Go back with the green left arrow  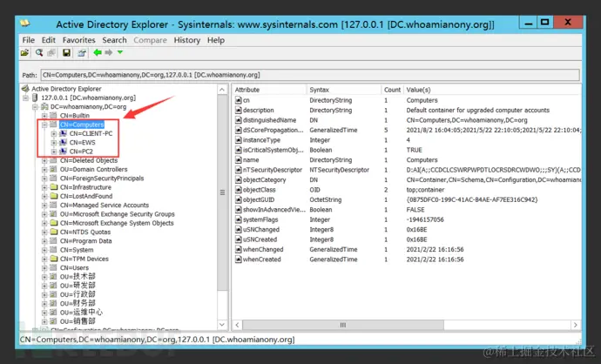click(98, 52)
